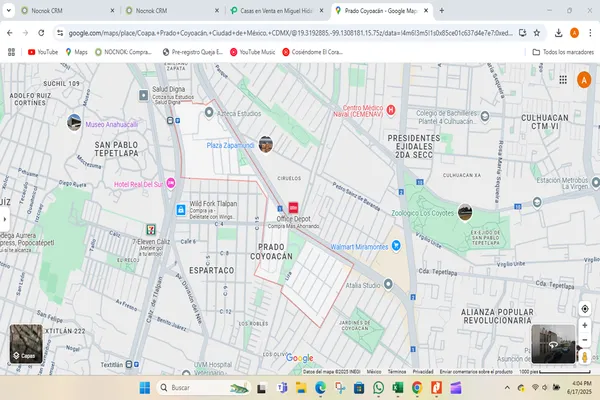Expand the collapsed side panel arrow
This screenshot has height=400, width=600.
[x=5, y=219]
